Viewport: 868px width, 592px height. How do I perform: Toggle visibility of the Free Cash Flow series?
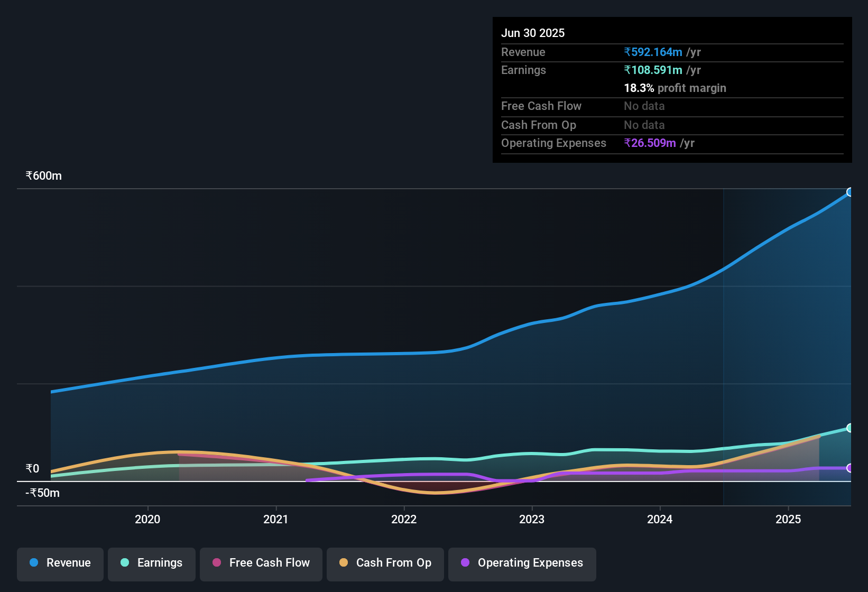point(261,563)
